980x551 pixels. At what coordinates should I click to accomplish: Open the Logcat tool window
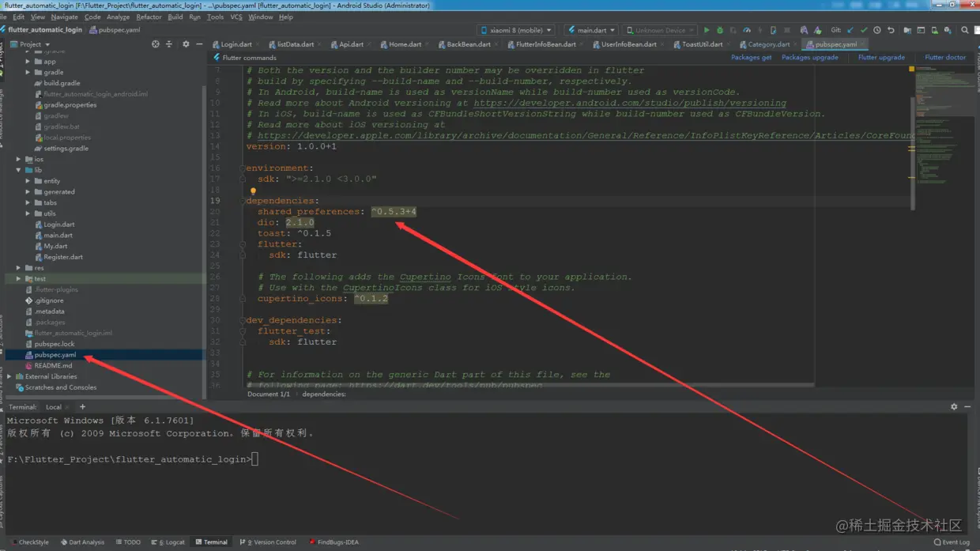tap(168, 542)
